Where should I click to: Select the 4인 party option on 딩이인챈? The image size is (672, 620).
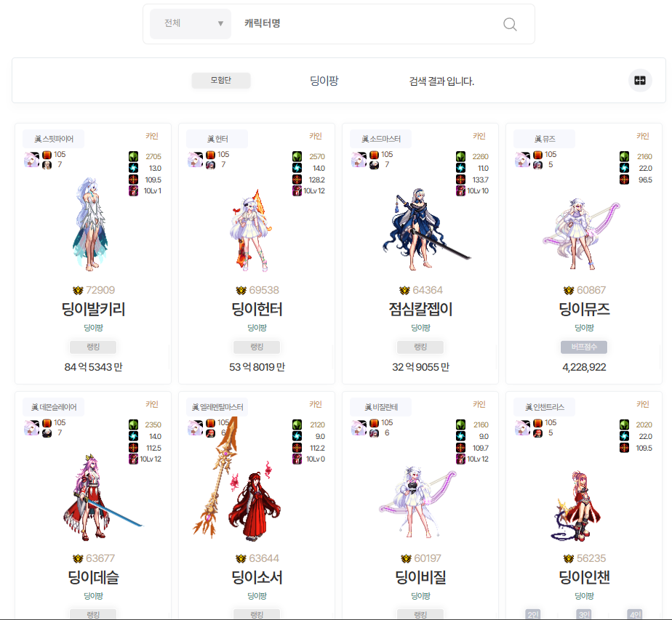[x=635, y=614]
